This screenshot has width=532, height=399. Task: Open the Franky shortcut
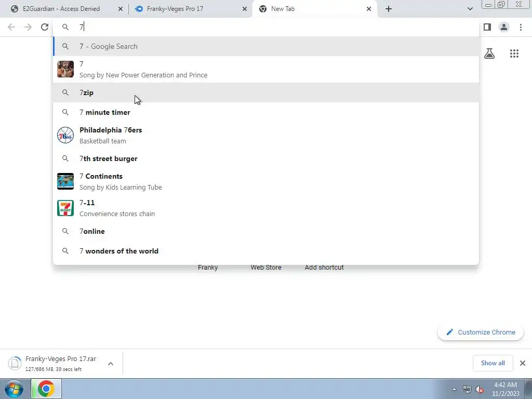(208, 268)
